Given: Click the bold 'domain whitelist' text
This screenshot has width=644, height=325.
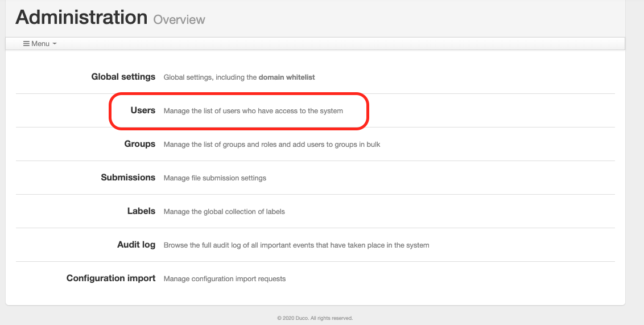Looking at the screenshot, I should (287, 77).
